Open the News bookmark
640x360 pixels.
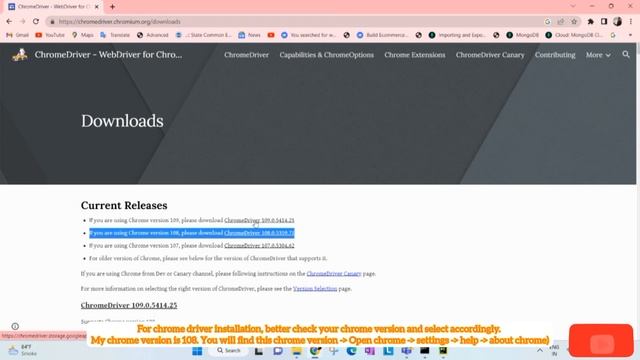249,35
